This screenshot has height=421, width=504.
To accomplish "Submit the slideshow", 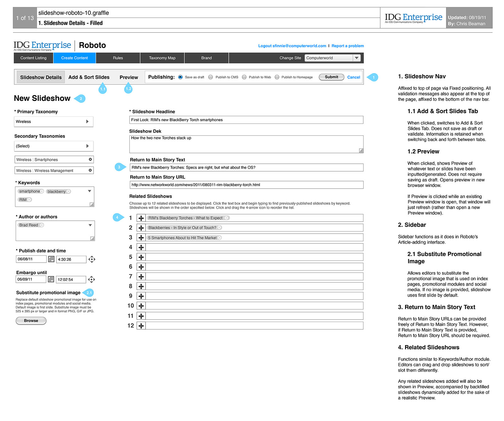I will point(331,77).
